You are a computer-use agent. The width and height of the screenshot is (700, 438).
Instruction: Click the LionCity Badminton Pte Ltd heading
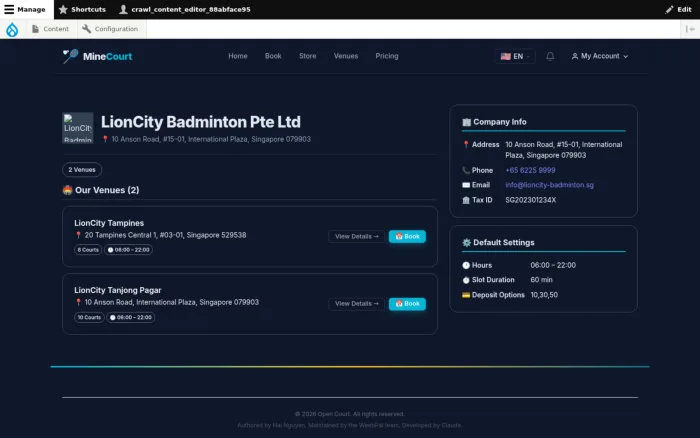pos(200,122)
